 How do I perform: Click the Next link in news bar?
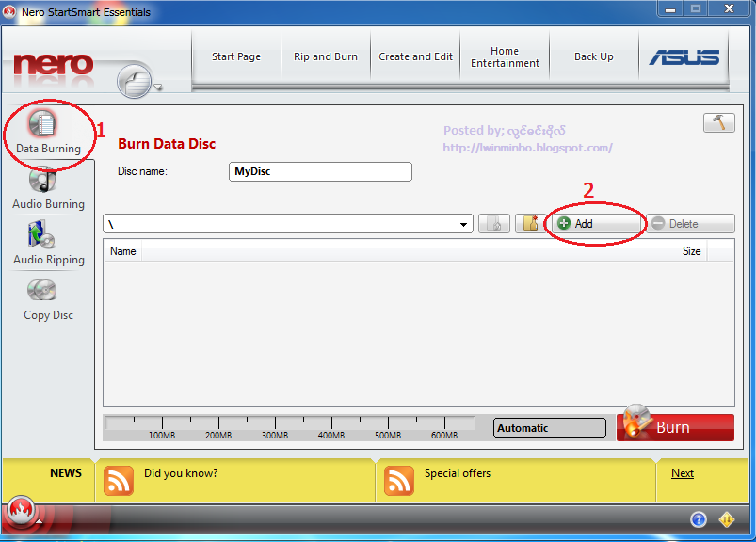pos(683,473)
